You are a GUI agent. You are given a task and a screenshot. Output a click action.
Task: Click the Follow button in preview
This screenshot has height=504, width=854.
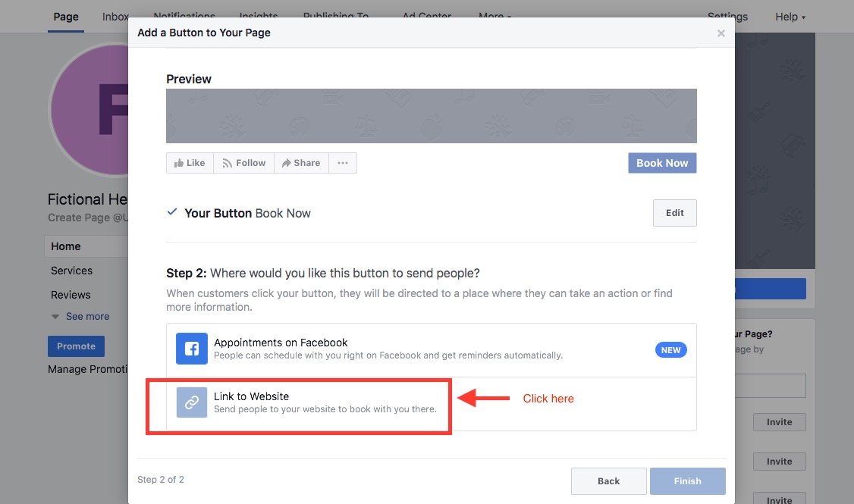244,163
